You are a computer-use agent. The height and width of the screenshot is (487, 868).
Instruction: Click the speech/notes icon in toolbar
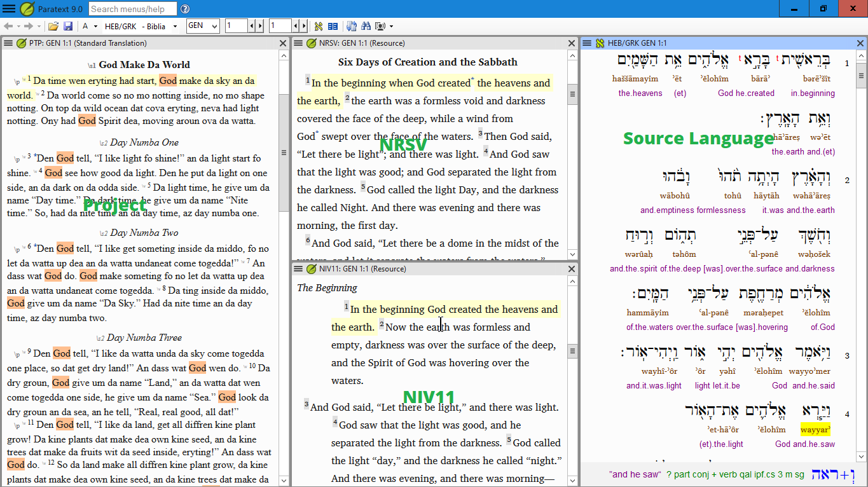pyautogui.click(x=380, y=26)
